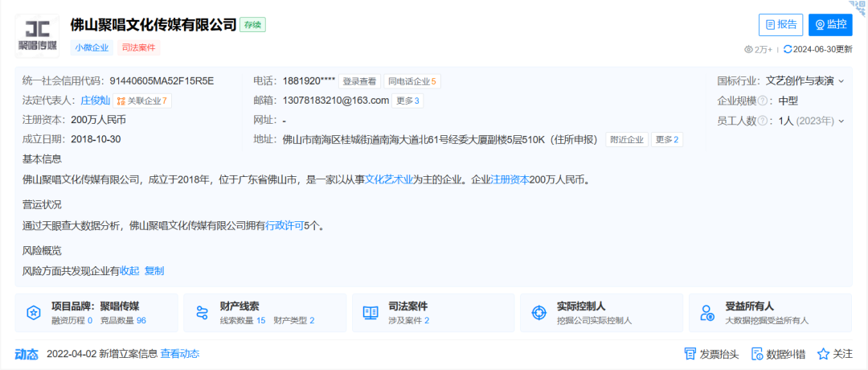Click the 统一社会信用代码 91440605MA52F15R5E value
This screenshot has width=868, height=370.
[x=162, y=81]
